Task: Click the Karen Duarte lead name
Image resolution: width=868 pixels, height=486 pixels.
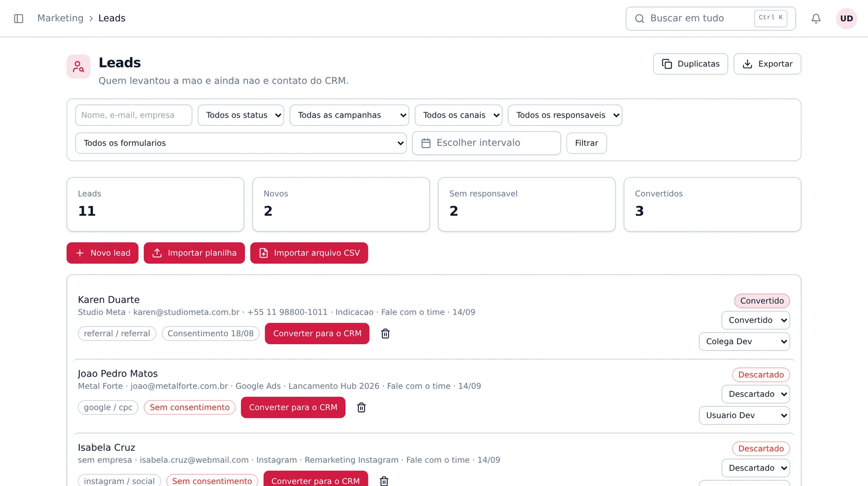Action: (x=109, y=300)
